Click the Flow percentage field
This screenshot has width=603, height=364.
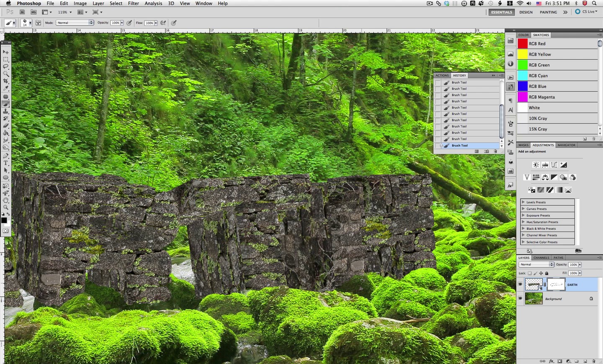149,23
